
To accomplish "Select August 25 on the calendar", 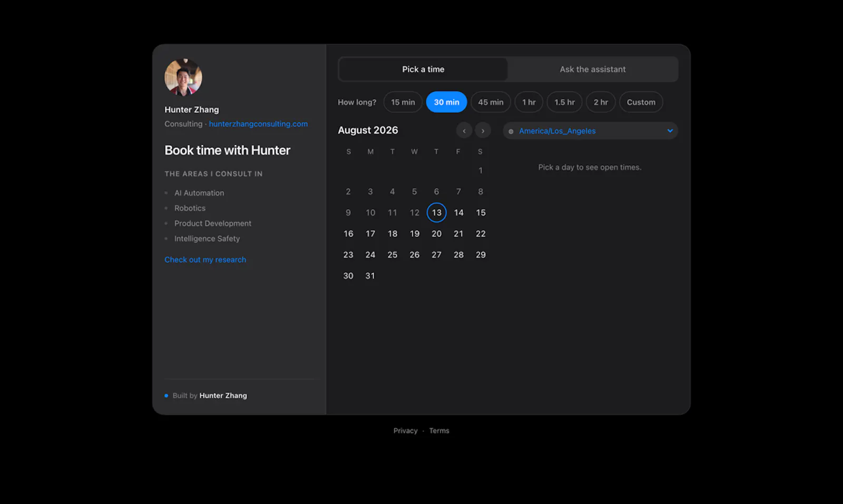I will (x=393, y=255).
